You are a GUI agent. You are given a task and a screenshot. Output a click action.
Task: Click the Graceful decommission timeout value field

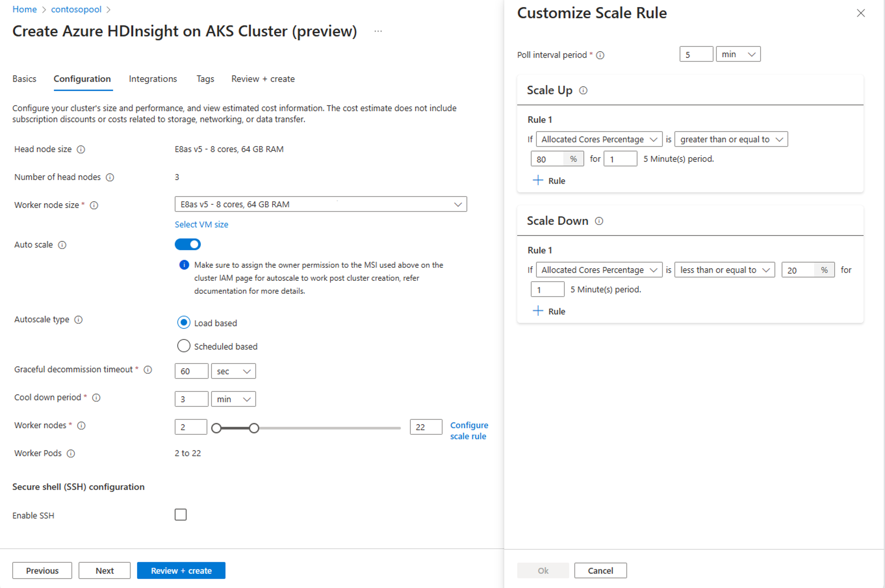[x=191, y=371]
